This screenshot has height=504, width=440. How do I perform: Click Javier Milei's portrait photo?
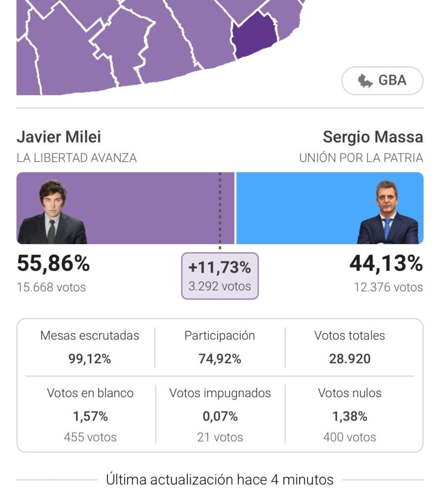click(x=52, y=212)
